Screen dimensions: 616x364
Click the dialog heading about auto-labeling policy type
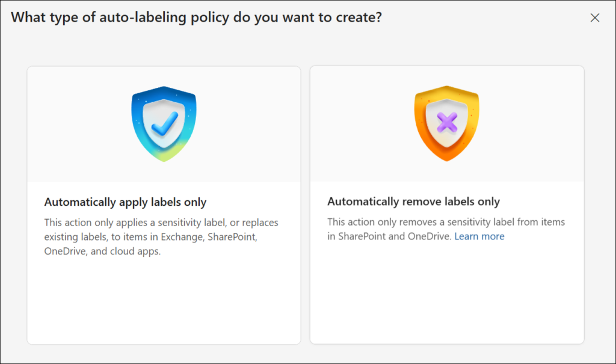tap(196, 17)
